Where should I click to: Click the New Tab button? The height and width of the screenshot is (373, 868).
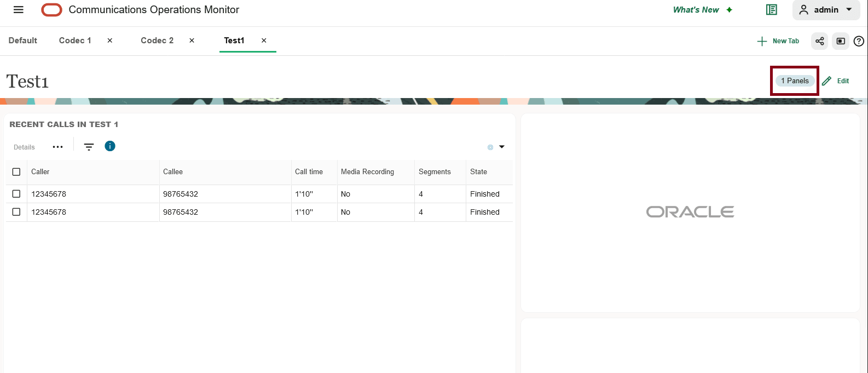tap(778, 41)
